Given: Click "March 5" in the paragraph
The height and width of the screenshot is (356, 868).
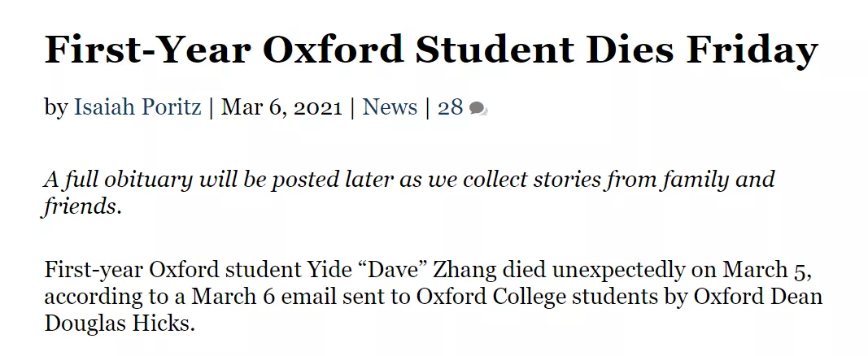Looking at the screenshot, I should tap(766, 270).
